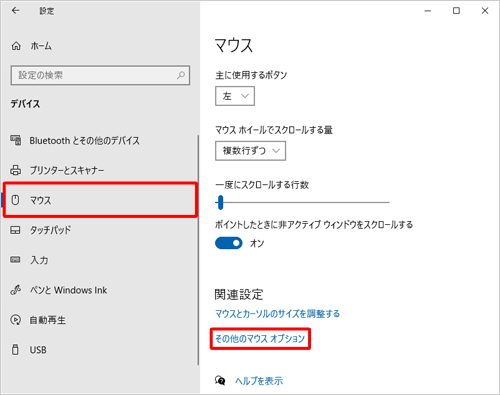Image resolution: width=500 pixels, height=395 pixels.
Task: Click the 関連設定 heading
Action: pyautogui.click(x=239, y=294)
